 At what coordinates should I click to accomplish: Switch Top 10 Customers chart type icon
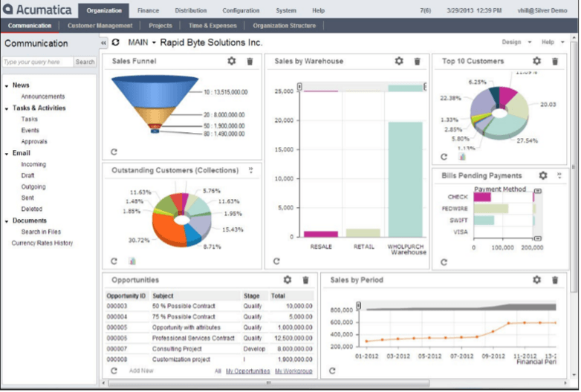click(462, 157)
